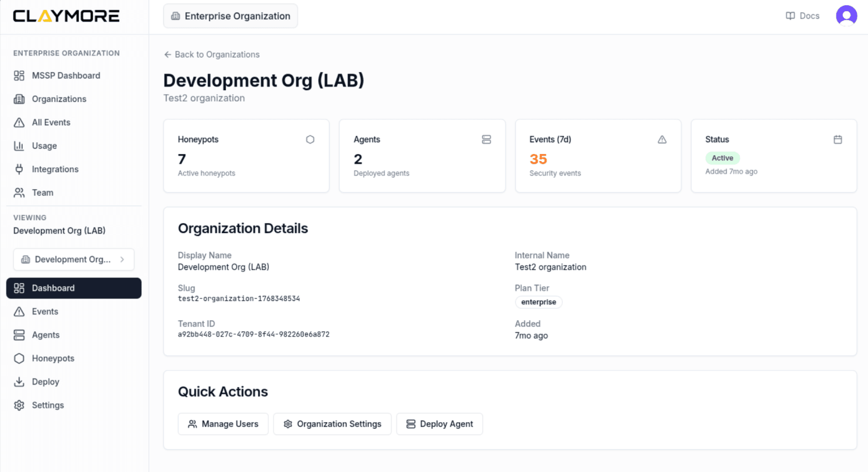Click the Active status badge
868x472 pixels.
pos(723,158)
